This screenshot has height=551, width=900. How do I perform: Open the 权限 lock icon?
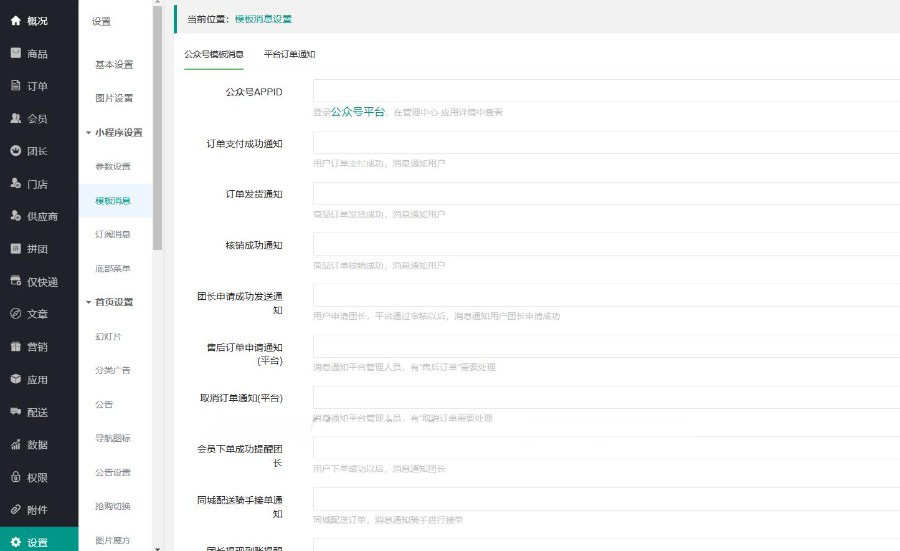[x=16, y=478]
